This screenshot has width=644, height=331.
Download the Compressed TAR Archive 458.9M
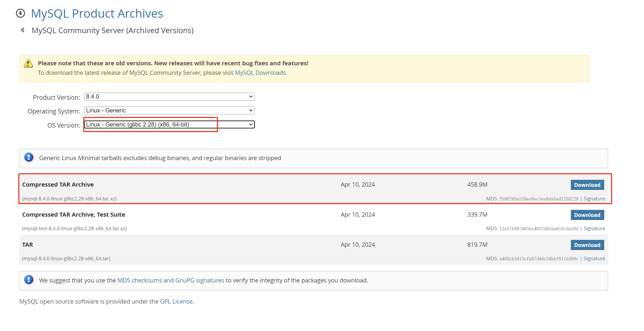tap(587, 185)
